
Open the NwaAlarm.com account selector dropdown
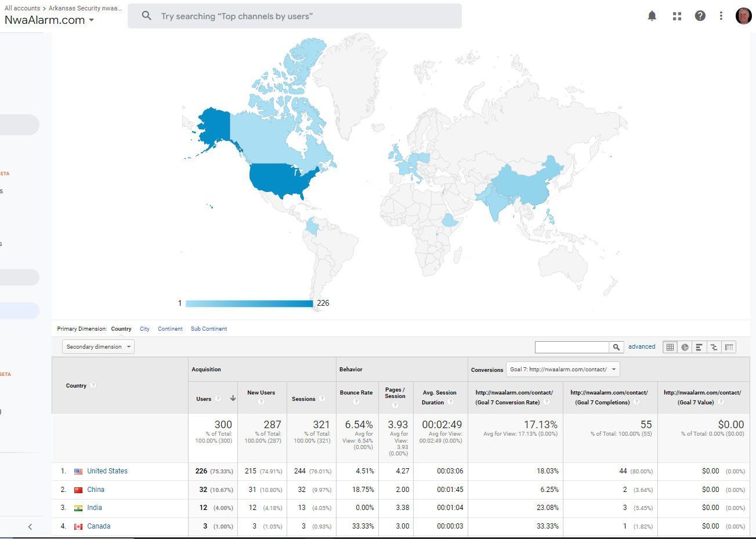pos(49,20)
